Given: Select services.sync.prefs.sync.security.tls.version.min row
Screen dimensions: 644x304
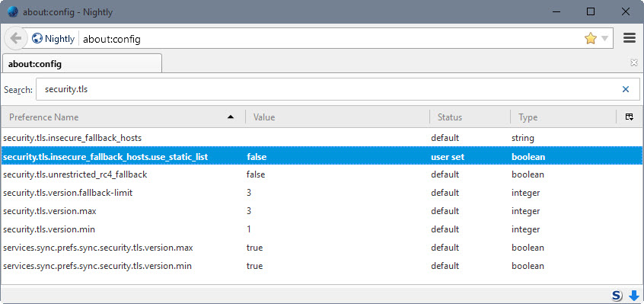Looking at the screenshot, I should (322, 266).
